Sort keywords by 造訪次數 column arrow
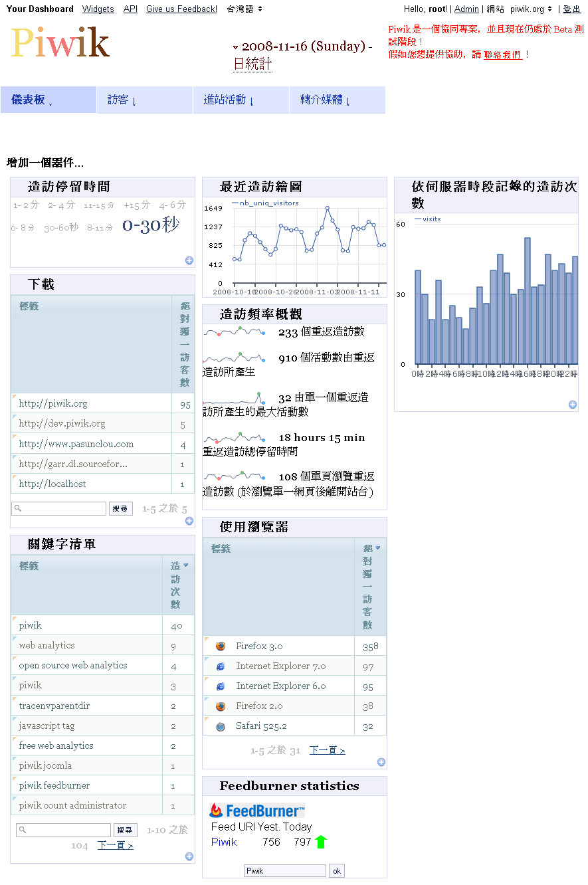This screenshot has width=588, height=885. click(x=186, y=565)
